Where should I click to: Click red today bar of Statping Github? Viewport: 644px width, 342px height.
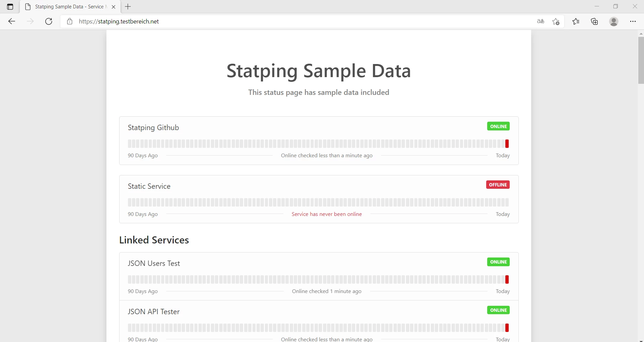point(507,144)
